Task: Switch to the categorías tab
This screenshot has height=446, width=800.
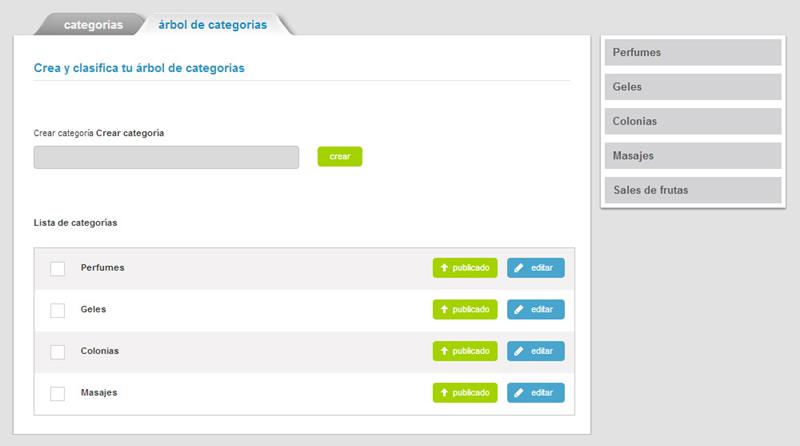Action: 93,25
